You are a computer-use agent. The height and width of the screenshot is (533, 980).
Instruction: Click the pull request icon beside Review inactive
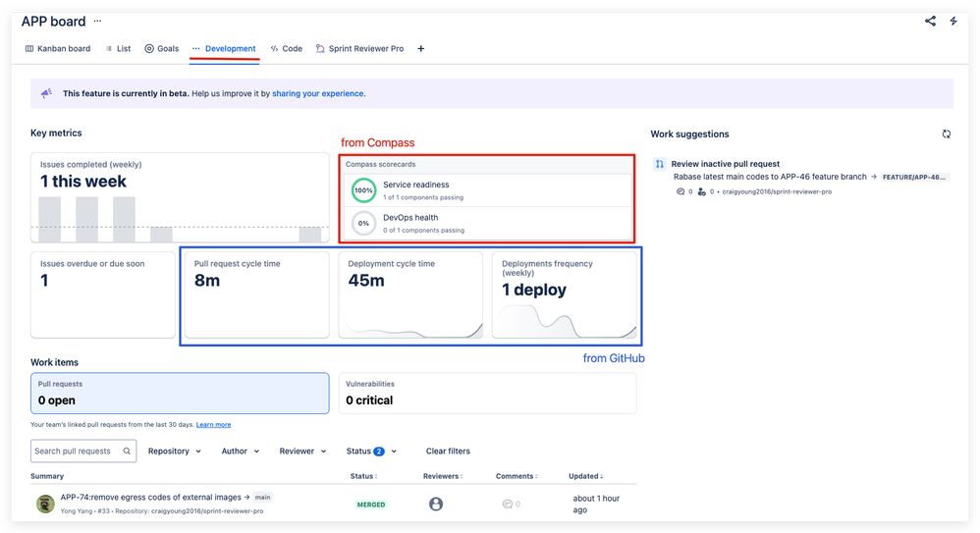(659, 164)
